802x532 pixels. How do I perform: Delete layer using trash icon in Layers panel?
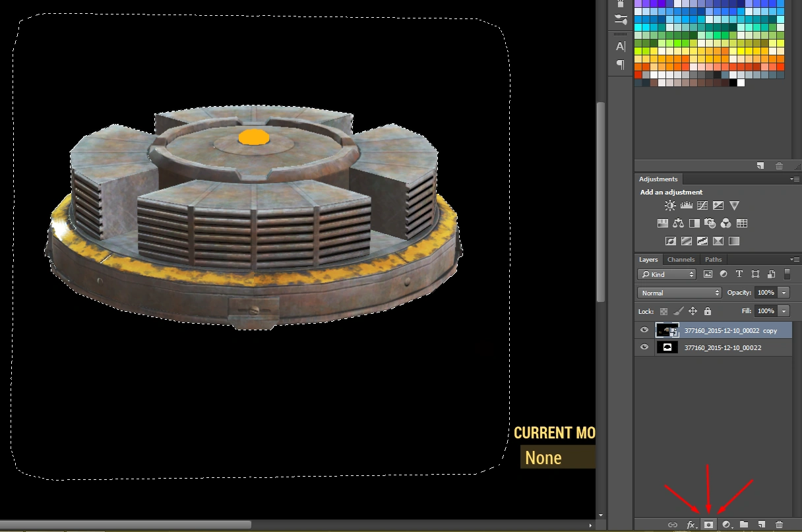(x=780, y=525)
